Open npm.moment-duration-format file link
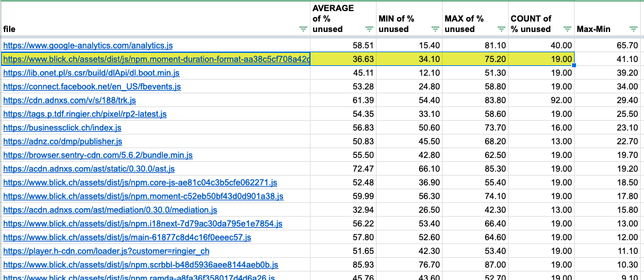 156,59
